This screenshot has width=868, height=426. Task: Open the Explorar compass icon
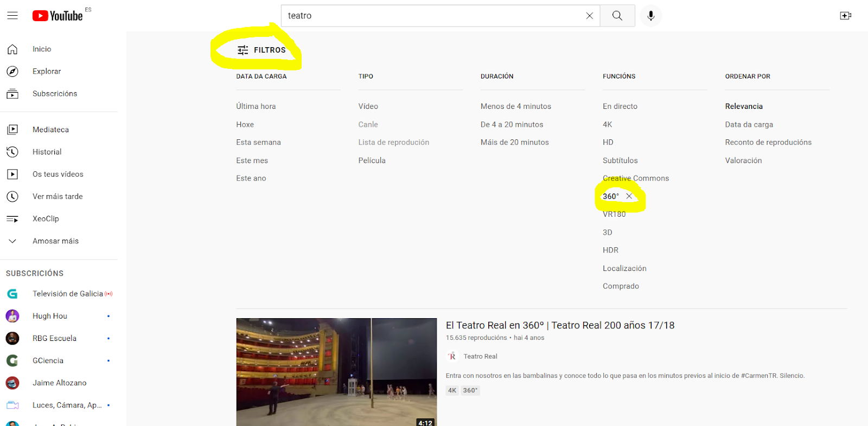click(x=12, y=72)
